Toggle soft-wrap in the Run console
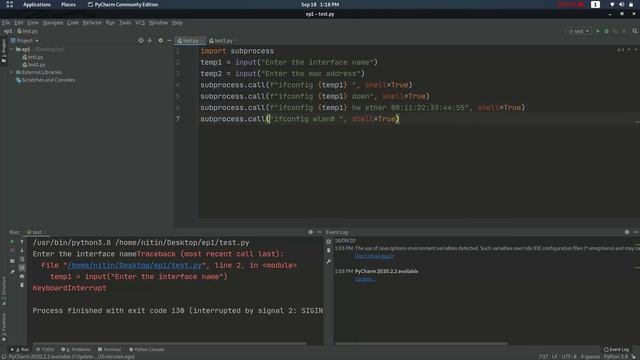 click(x=22, y=259)
